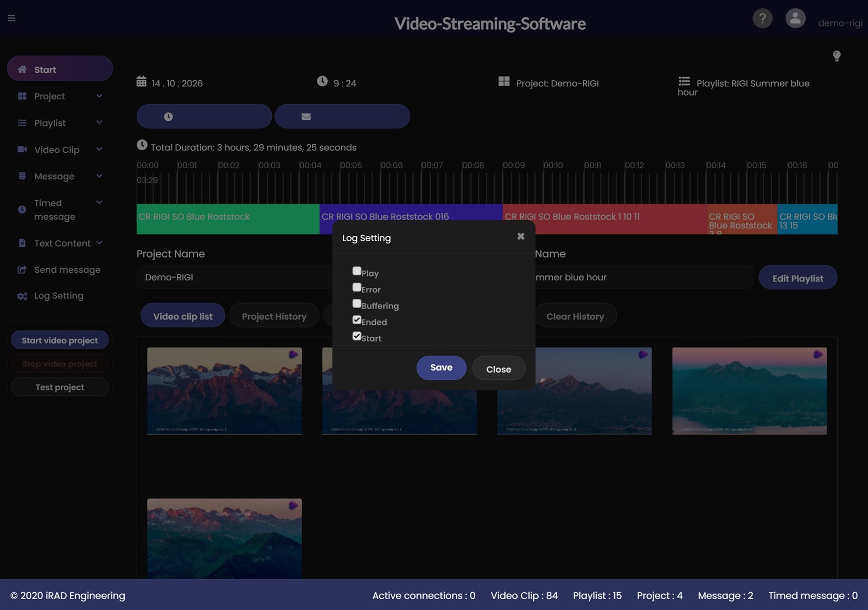868x610 pixels.
Task: Click the lightbulb hint icon
Action: [x=837, y=56]
